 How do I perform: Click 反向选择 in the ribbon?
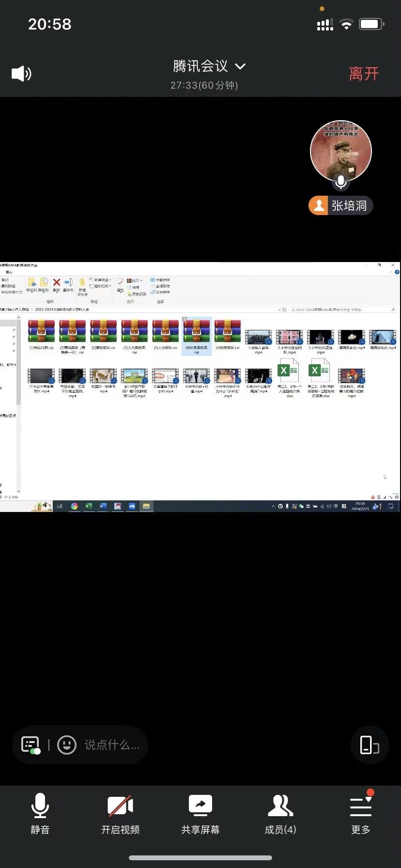click(x=160, y=292)
